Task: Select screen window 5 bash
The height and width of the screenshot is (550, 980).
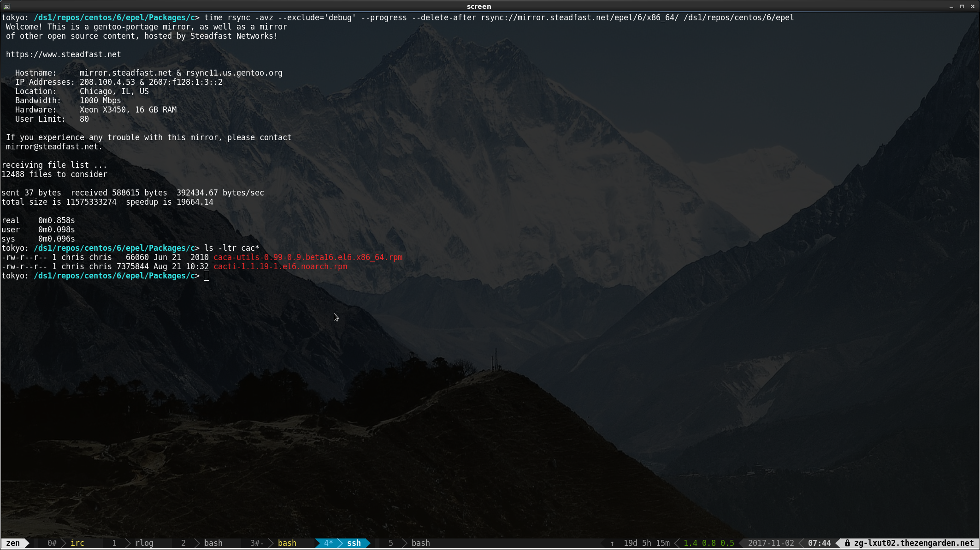Action: [420, 543]
